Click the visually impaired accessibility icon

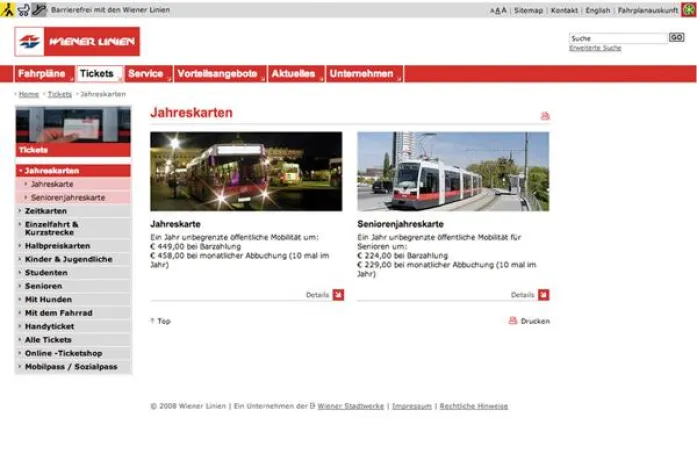tap(8, 9)
